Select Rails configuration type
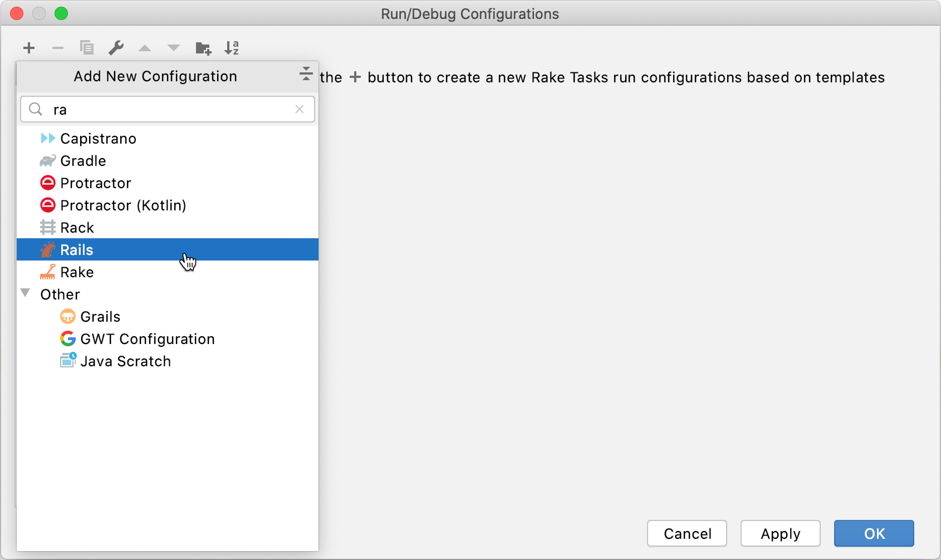941x560 pixels. click(x=77, y=249)
